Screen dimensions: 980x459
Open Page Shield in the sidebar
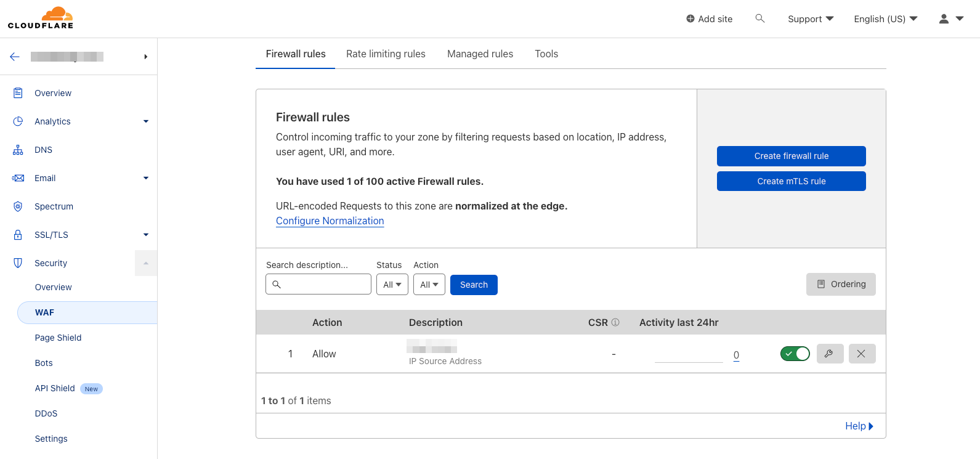(x=59, y=338)
